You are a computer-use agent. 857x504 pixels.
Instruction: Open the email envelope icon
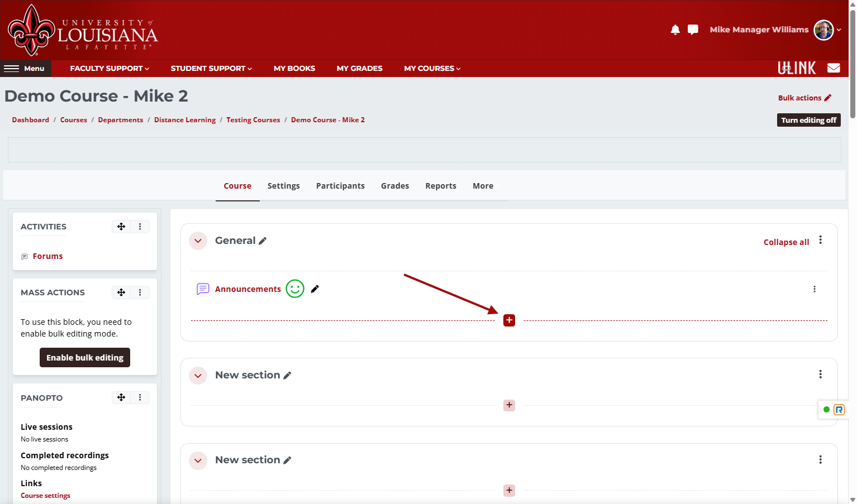tap(834, 68)
